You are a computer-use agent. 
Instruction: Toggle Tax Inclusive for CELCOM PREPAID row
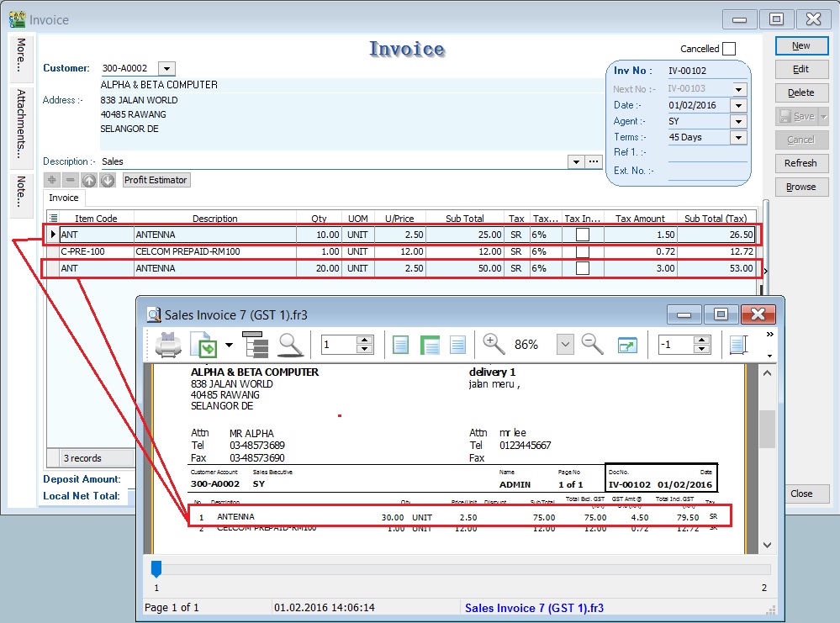(x=582, y=251)
